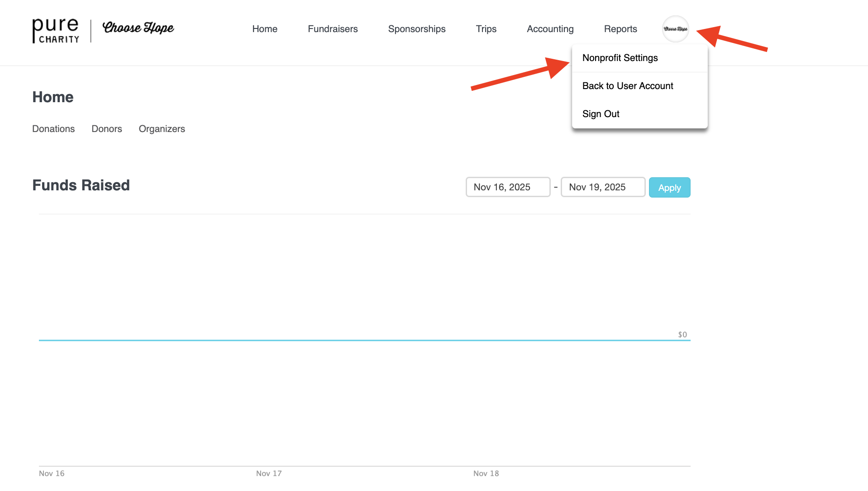Viewport: 868px width, 491px height.
Task: Open the Organizers tab
Action: point(162,129)
